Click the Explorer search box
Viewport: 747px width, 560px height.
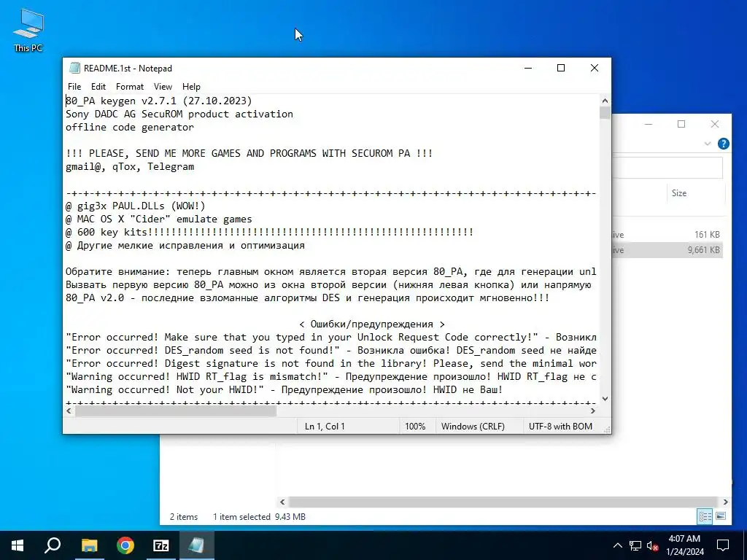667,168
